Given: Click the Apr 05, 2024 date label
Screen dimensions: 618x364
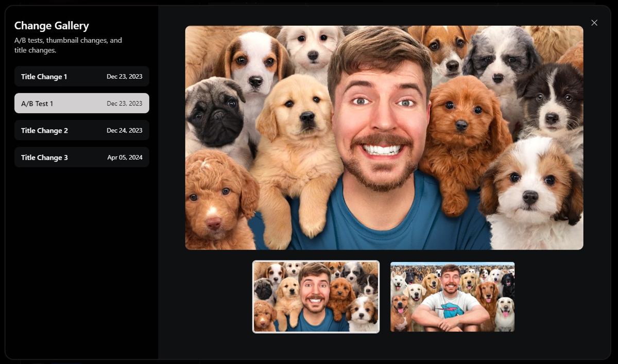Looking at the screenshot, I should 125,158.
